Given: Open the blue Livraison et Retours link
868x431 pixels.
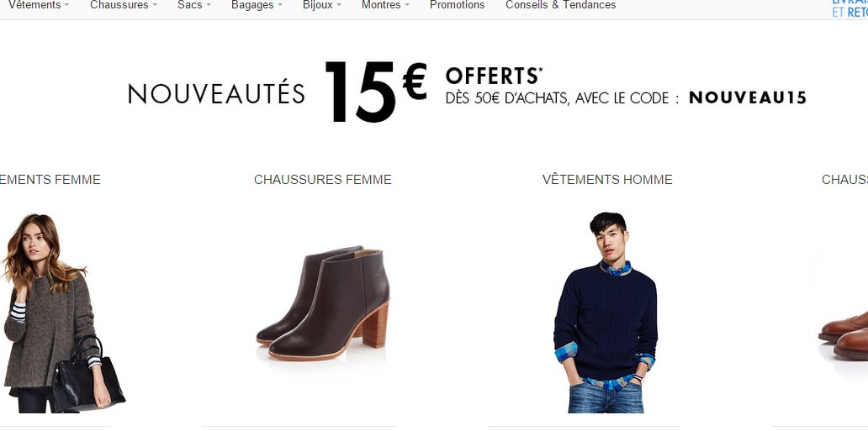Looking at the screenshot, I should click(x=849, y=8).
